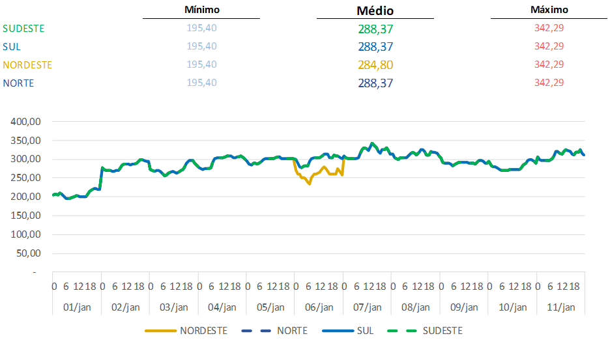Click the yellow NORDESTE line swatch in the legend
Image resolution: width=608 pixels, height=364 pixels.
[x=160, y=331]
